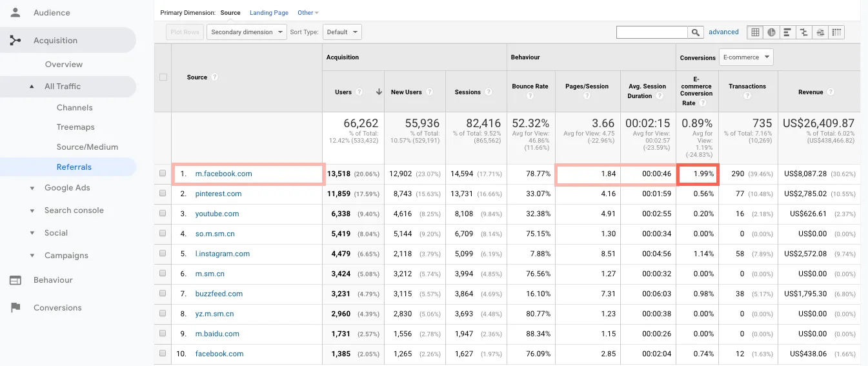Image resolution: width=868 pixels, height=366 pixels.
Task: Click the Plot Rows button
Action: click(185, 32)
